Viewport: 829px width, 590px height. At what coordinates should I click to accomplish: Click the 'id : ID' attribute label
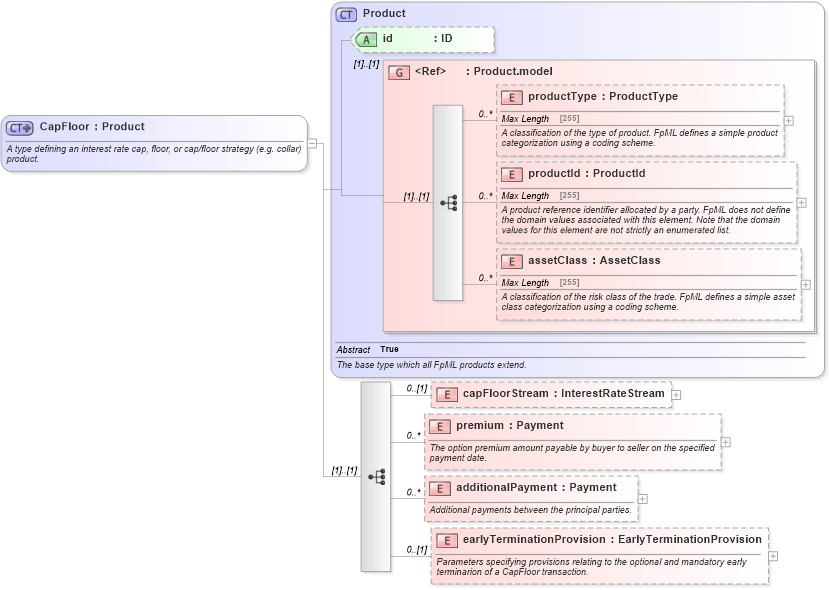click(418, 39)
